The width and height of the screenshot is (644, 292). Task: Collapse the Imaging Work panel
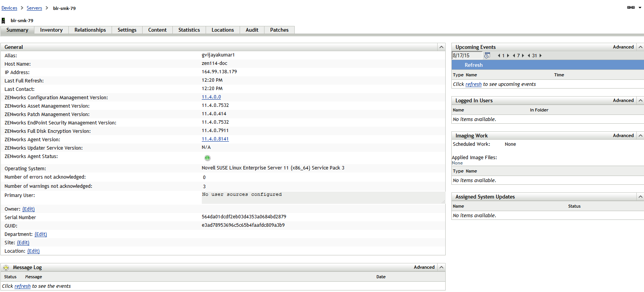point(641,136)
